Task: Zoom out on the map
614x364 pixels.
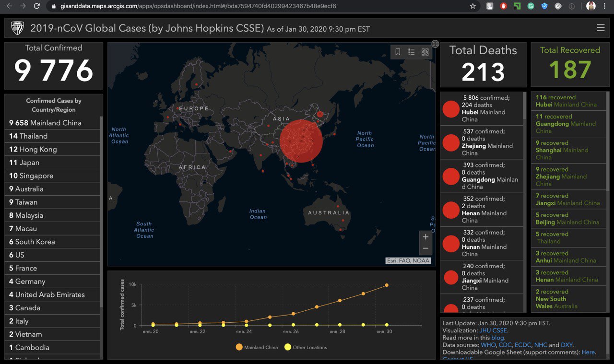Action: tap(425, 248)
